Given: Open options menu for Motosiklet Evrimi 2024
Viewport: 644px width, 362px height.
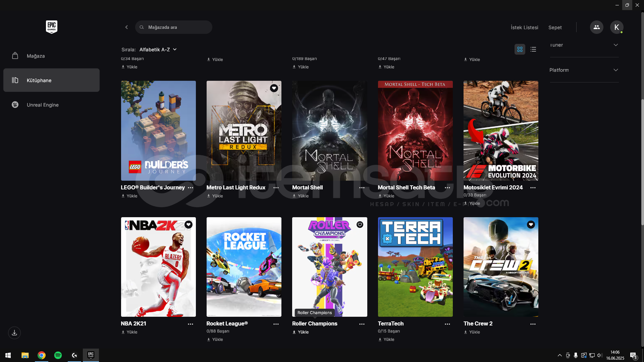Looking at the screenshot, I should 533,188.
